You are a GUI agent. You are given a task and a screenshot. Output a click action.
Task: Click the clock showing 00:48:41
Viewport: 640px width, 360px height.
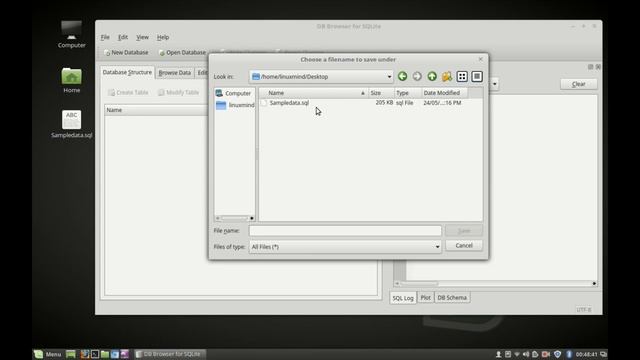587,354
